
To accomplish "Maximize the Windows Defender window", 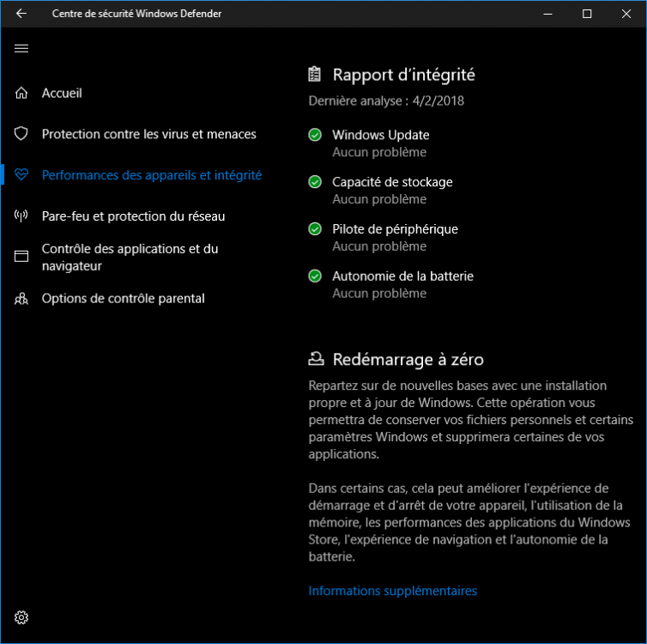I will [x=587, y=14].
